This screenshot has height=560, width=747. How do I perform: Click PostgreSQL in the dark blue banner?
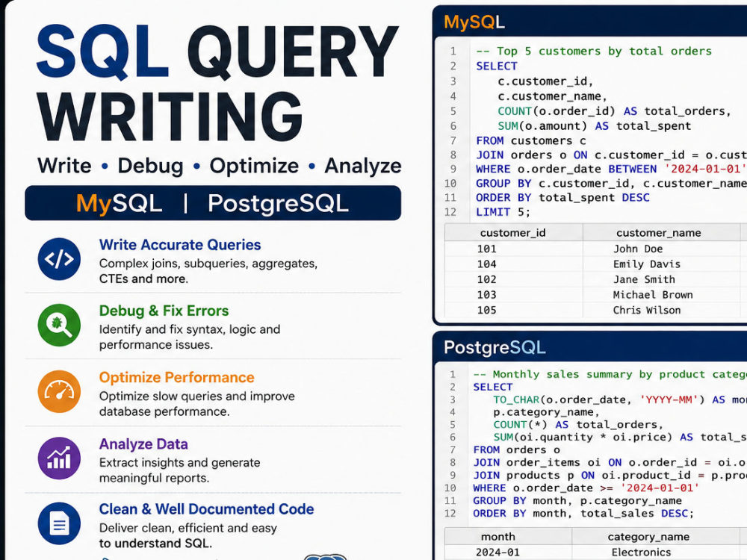tap(278, 203)
